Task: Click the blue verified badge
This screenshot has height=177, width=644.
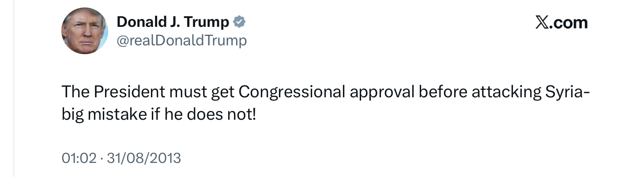Action: [x=239, y=22]
